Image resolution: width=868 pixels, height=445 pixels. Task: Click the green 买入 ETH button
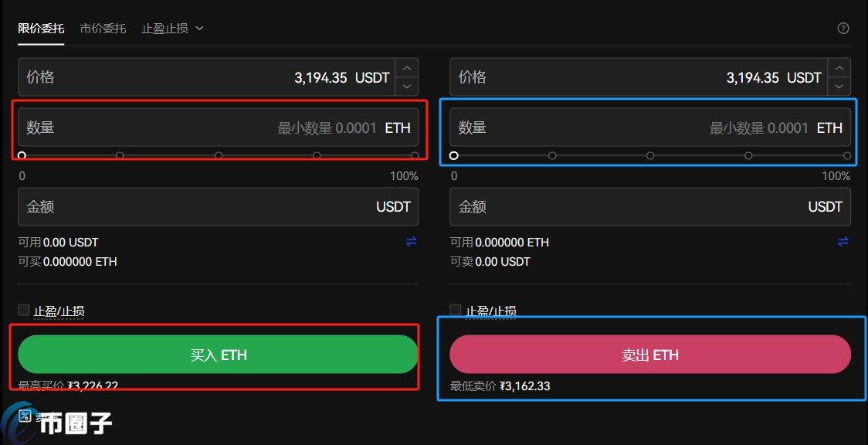tap(218, 355)
